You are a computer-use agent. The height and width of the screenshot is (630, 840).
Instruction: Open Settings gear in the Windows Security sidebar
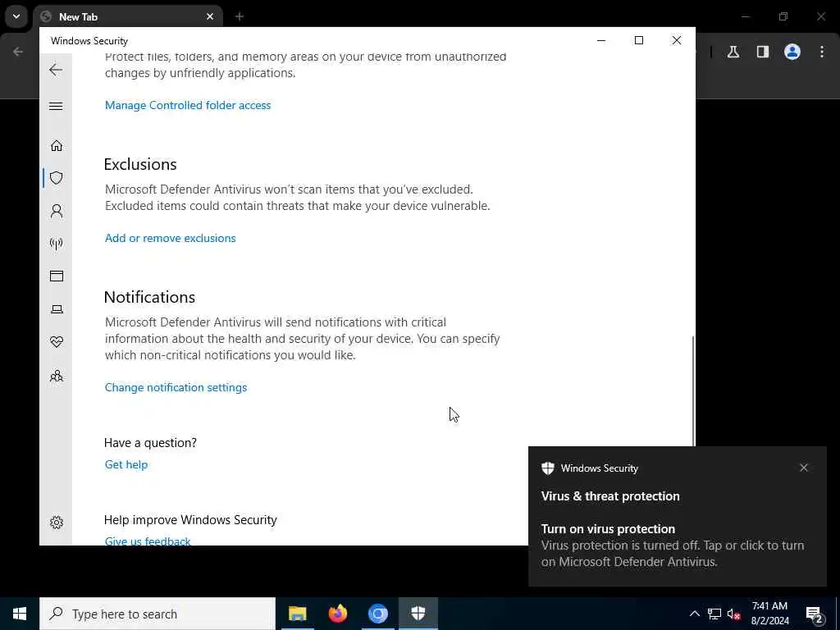click(57, 523)
